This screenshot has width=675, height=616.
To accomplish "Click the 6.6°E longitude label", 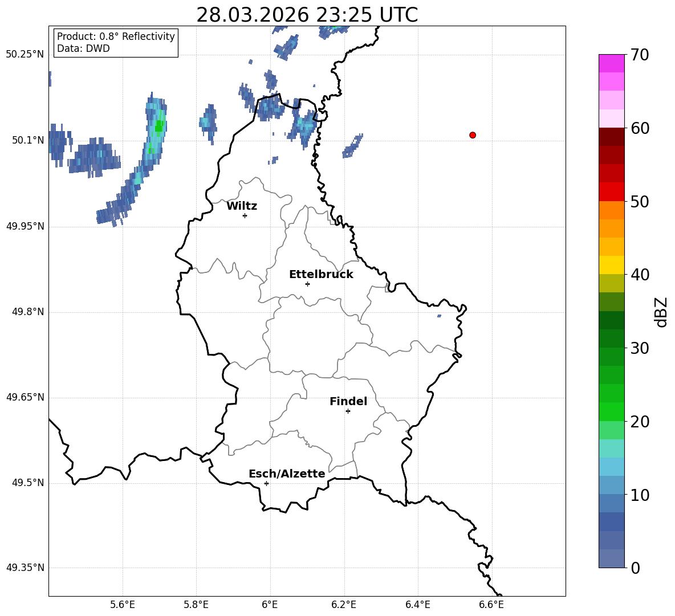I will [x=491, y=605].
